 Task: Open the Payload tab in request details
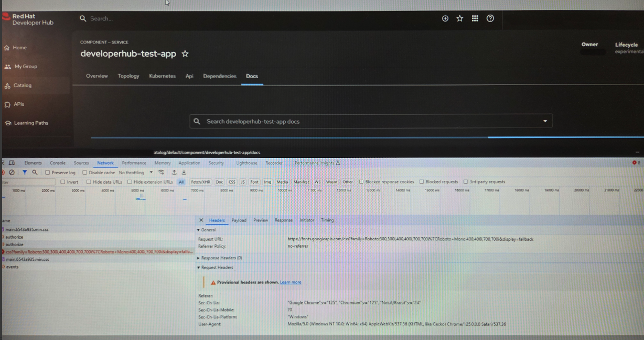coord(239,220)
